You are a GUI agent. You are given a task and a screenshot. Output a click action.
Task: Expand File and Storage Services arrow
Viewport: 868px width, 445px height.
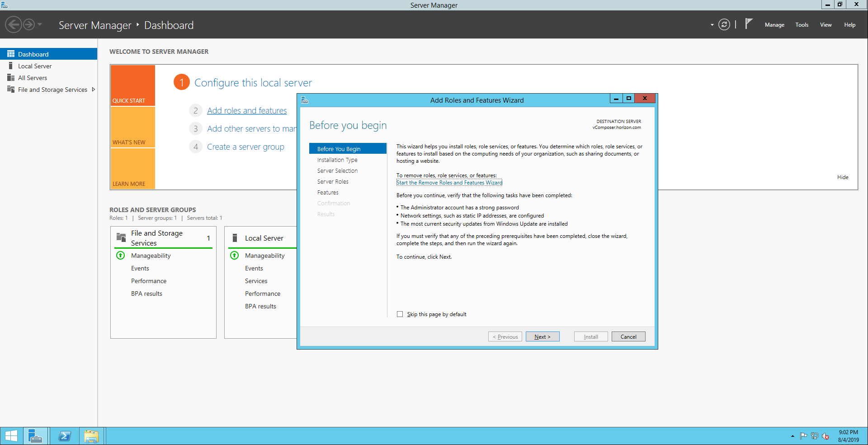coord(94,90)
